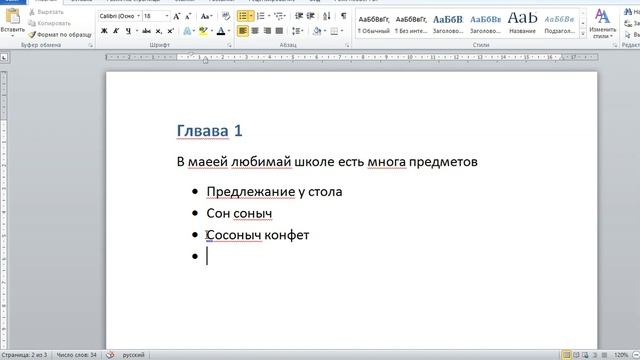640x360 pixels.
Task: Toggle Superscript formatting
Action: click(171, 31)
